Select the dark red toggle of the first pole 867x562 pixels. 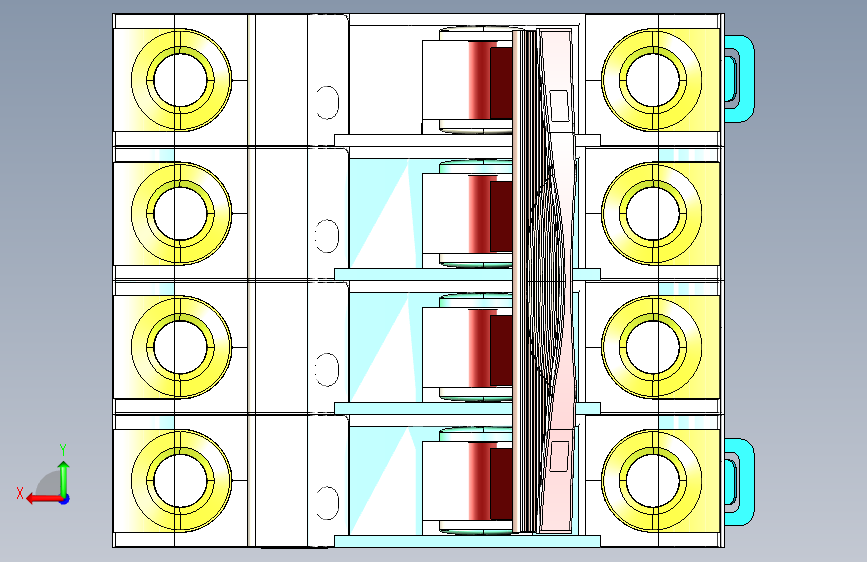coord(501,83)
